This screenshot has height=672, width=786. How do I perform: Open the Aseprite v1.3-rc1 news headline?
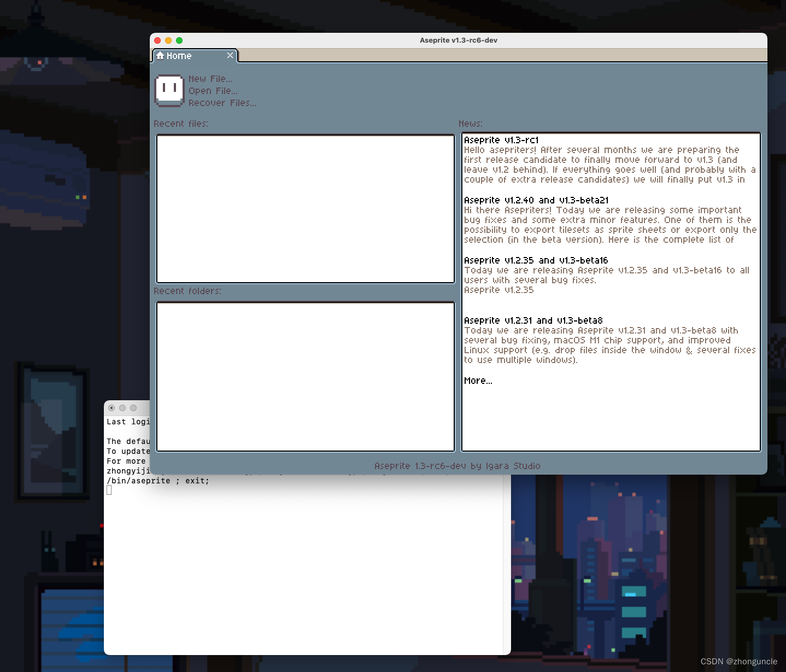pos(501,140)
